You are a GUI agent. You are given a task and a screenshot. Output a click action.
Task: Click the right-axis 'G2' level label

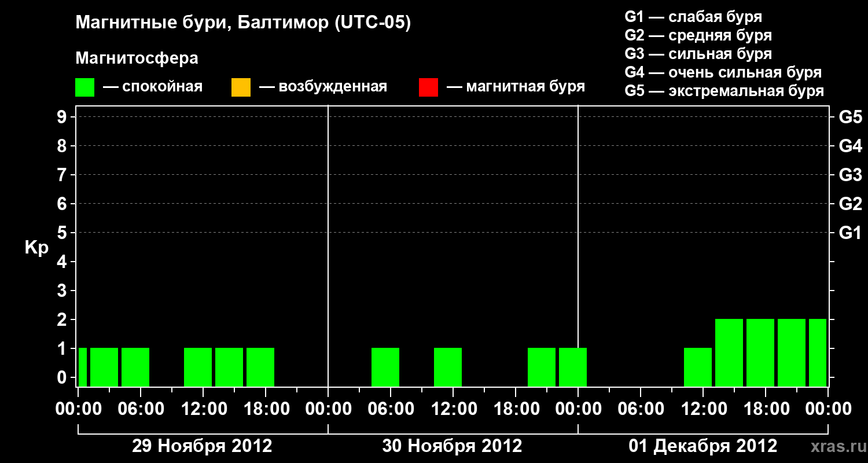pos(850,204)
